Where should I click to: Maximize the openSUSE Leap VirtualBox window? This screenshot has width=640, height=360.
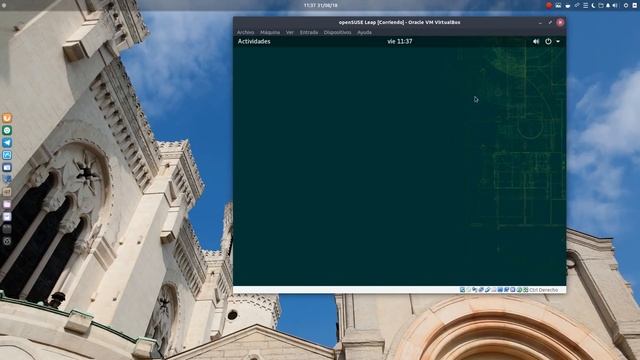point(550,22)
